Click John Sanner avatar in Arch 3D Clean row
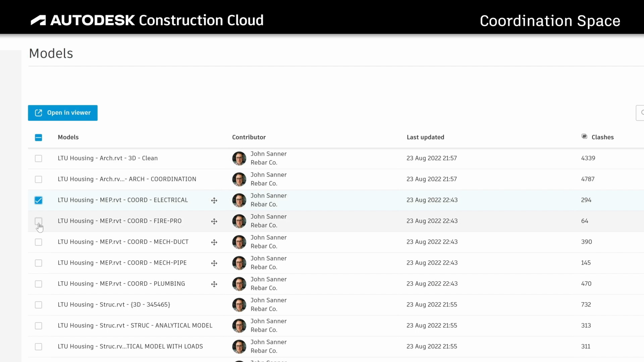Screen dimensions: 644x362 [239, 158]
